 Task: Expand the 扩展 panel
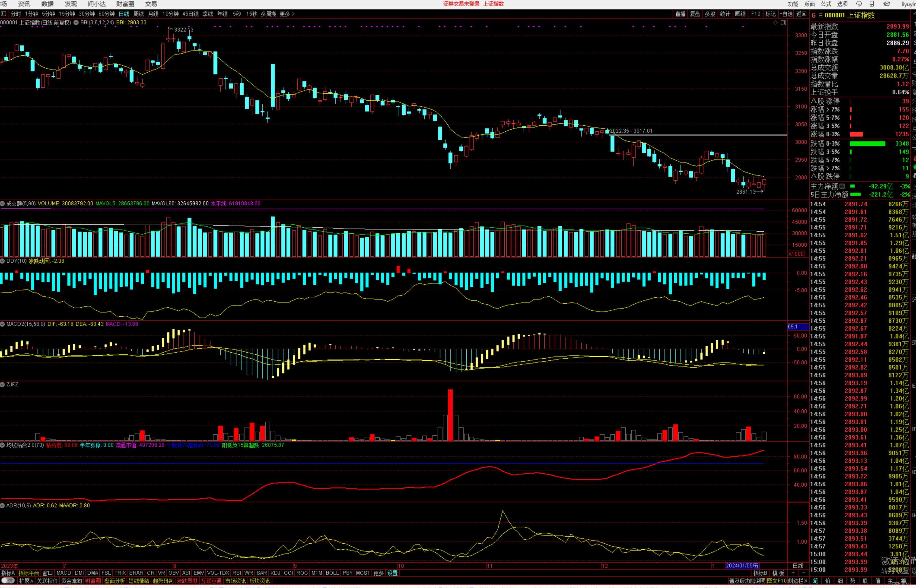(x=26, y=581)
